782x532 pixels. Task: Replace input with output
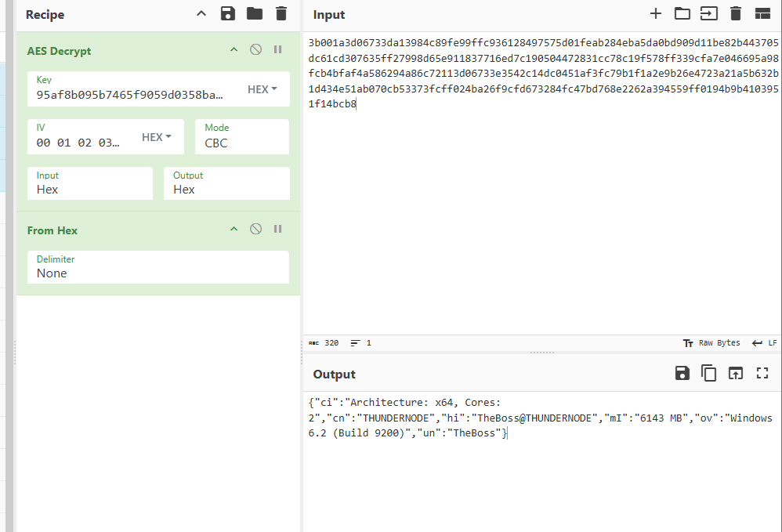coord(735,374)
